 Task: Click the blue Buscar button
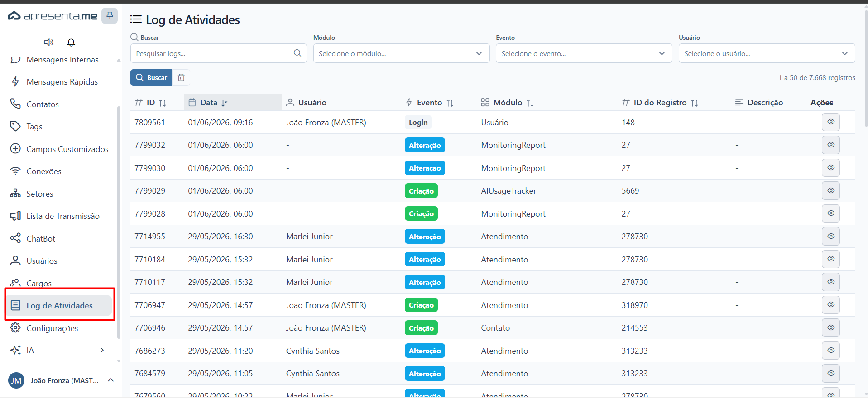(x=151, y=77)
